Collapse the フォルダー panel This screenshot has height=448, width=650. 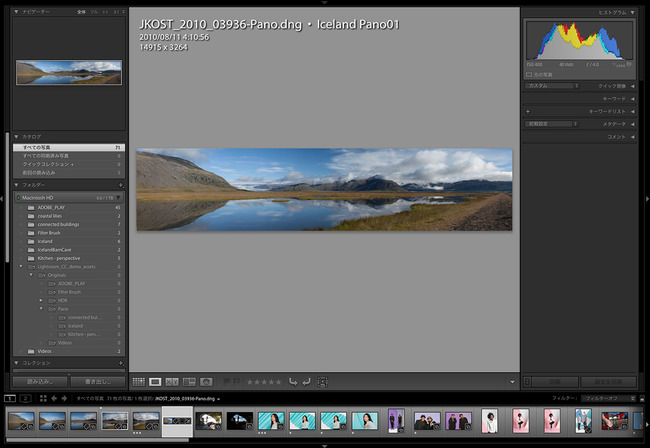pos(16,185)
